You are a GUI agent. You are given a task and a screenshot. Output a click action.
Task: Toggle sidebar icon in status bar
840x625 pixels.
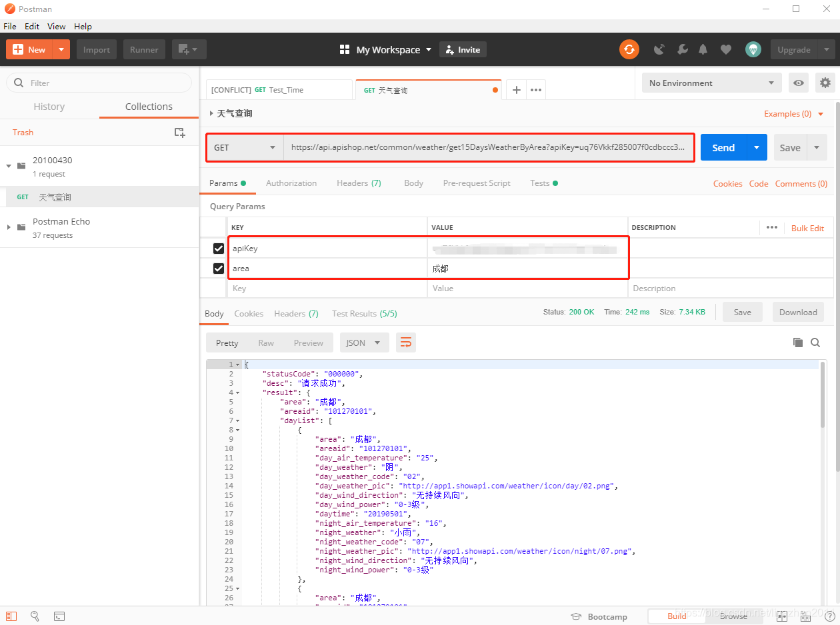(x=12, y=616)
